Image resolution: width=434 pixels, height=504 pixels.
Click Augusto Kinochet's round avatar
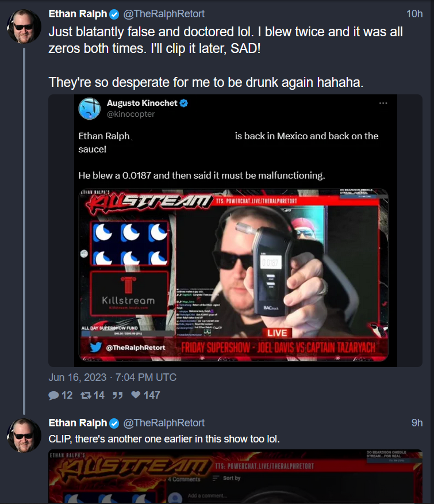(90, 109)
